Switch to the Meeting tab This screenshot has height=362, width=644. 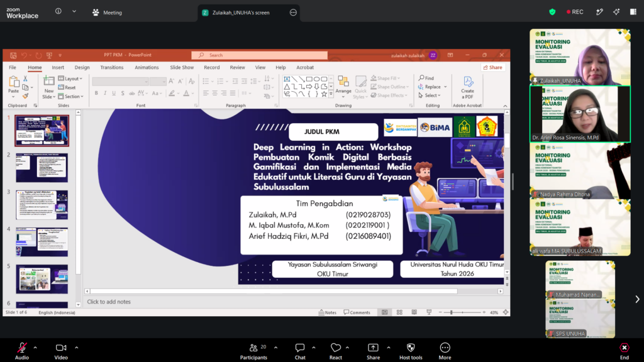[x=107, y=13]
